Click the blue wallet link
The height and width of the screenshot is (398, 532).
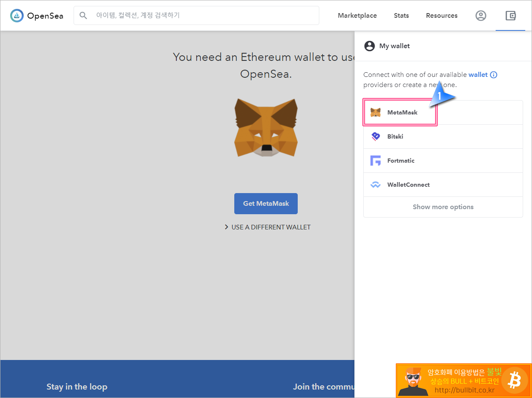click(x=478, y=75)
